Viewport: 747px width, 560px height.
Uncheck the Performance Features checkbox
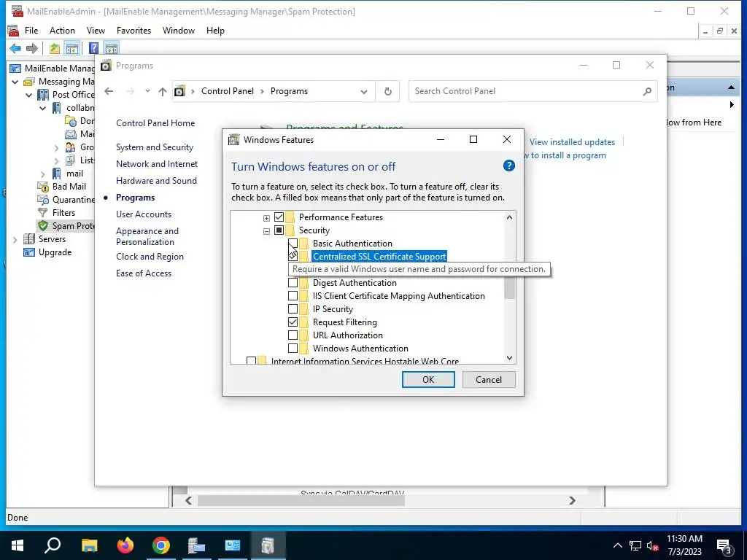click(279, 217)
